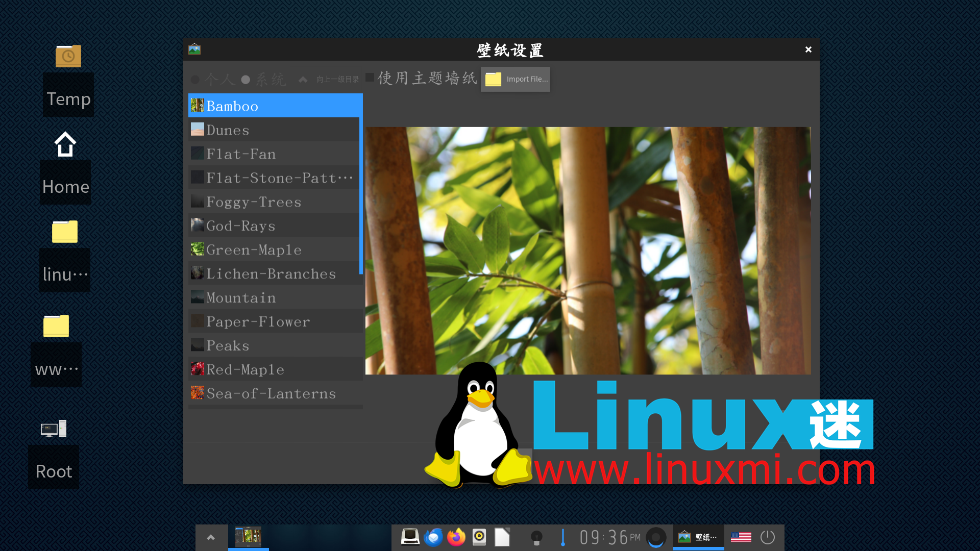Select the Lichen-Branches wallpaper

274,273
